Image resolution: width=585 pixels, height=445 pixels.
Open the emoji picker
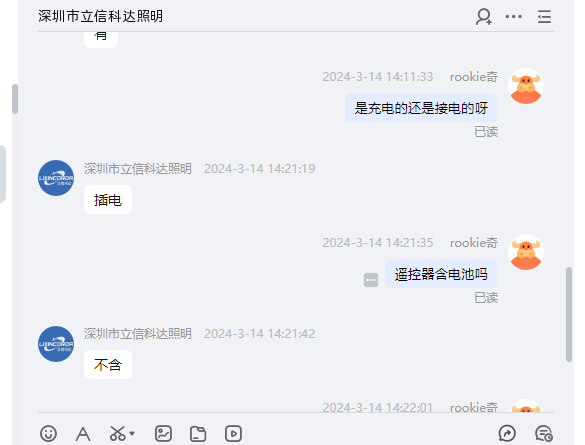pos(49,433)
